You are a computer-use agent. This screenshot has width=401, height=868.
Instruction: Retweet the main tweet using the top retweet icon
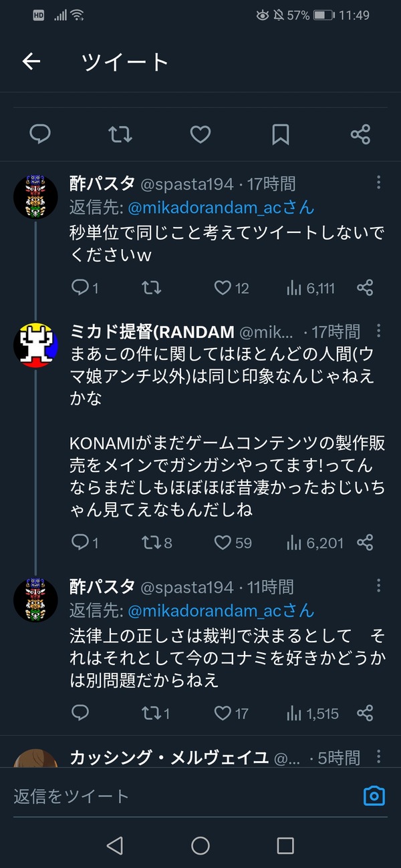[x=120, y=135]
